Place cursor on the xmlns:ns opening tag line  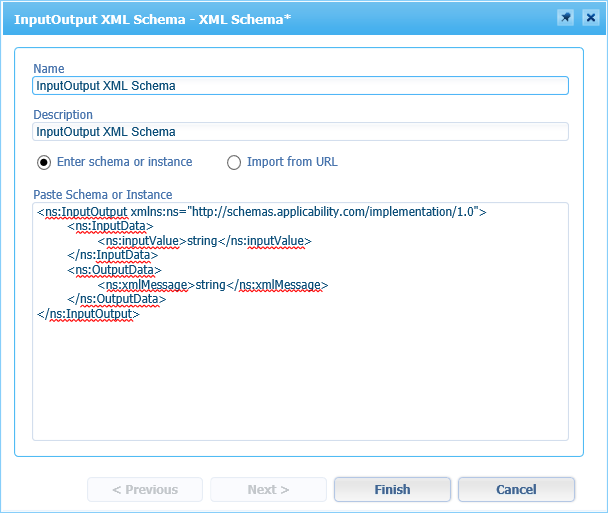pos(261,212)
